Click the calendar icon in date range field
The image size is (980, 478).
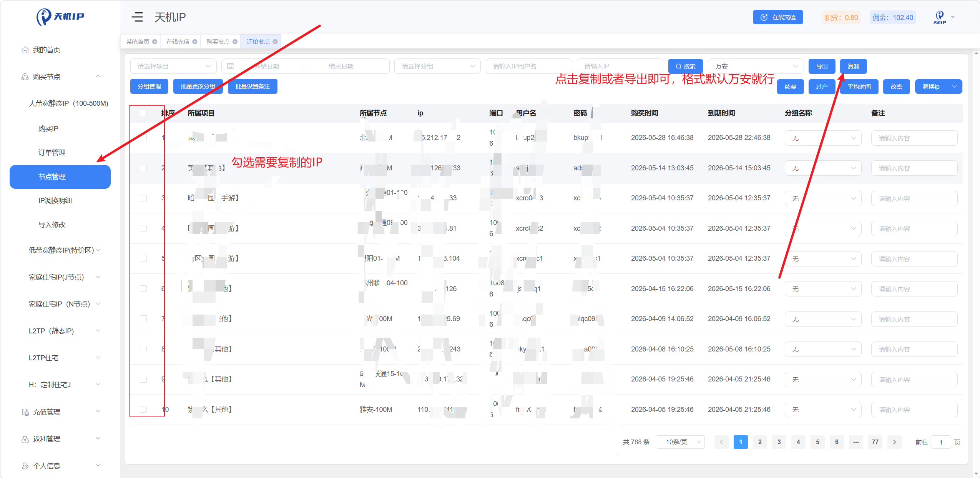pos(230,66)
